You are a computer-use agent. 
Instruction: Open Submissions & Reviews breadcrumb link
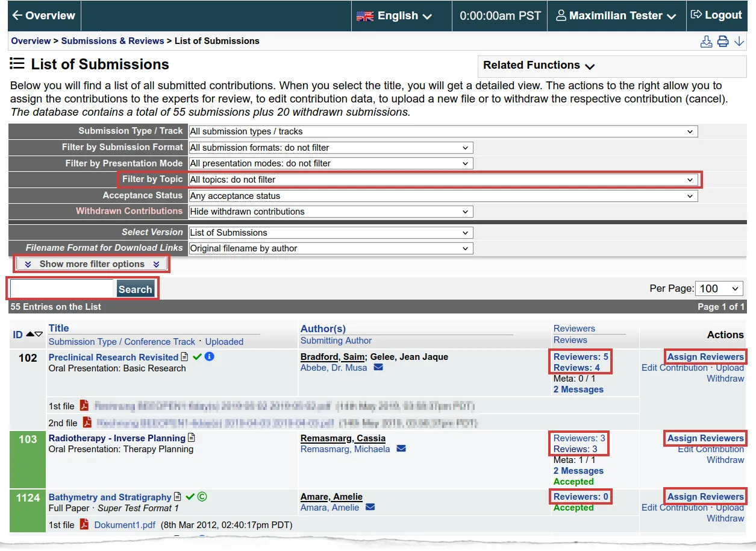coord(113,41)
